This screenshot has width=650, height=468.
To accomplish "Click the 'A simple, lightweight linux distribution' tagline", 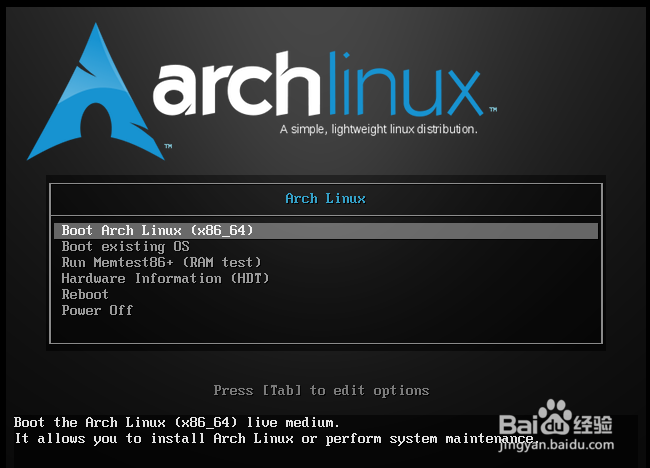I will tap(378, 129).
